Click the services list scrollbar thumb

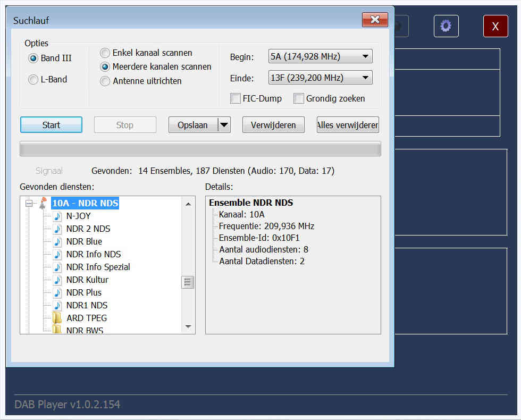click(x=188, y=282)
